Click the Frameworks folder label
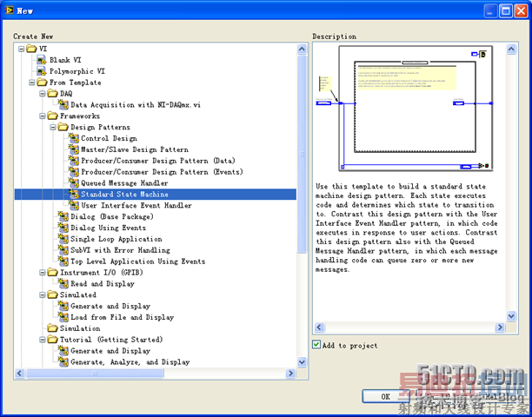Viewport: 532px width, 417px height. [80, 116]
